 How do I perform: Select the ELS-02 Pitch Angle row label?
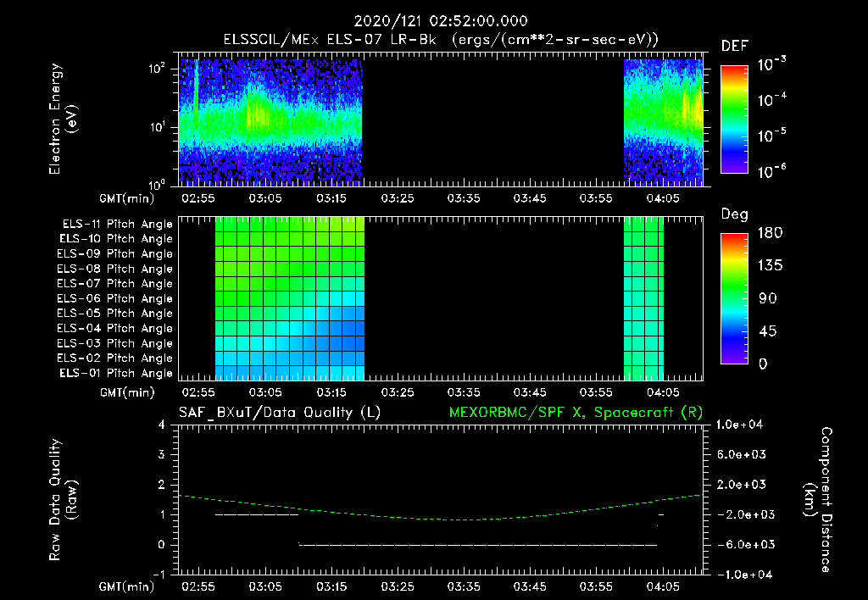[x=114, y=358]
